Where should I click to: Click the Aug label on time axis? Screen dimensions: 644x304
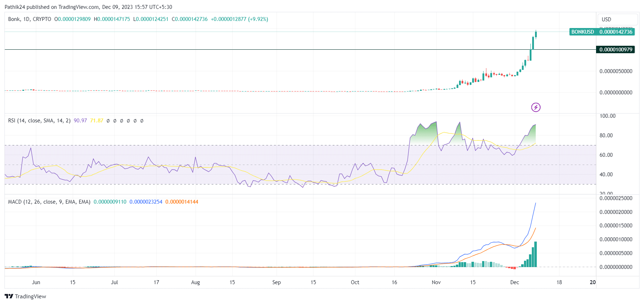point(196,282)
